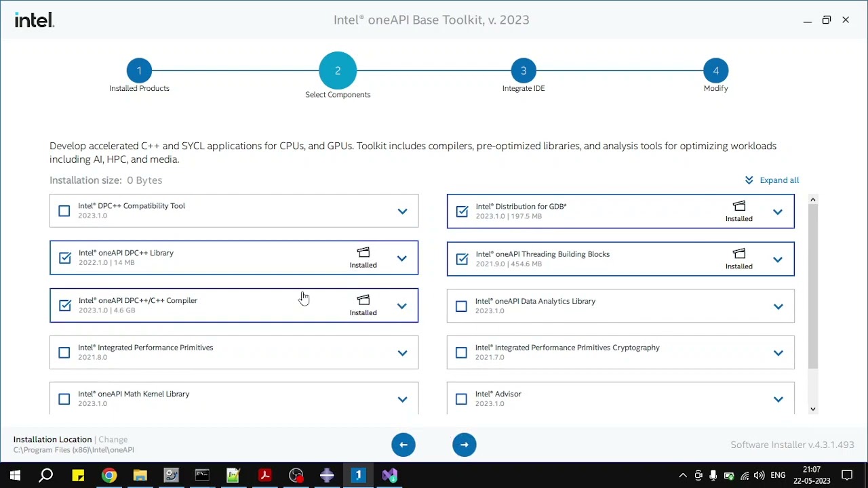Open screen recorder app in taskbar
Viewport: 868px width, 488px height.
click(296, 475)
